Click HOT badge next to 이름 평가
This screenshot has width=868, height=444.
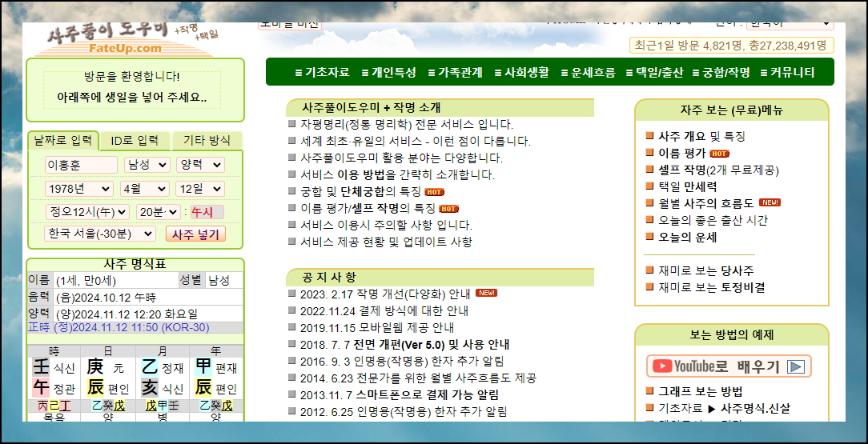point(719,154)
